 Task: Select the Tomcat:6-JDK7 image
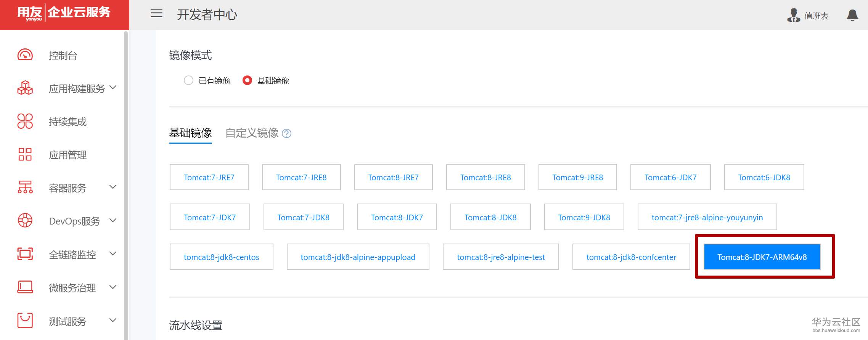click(x=670, y=177)
